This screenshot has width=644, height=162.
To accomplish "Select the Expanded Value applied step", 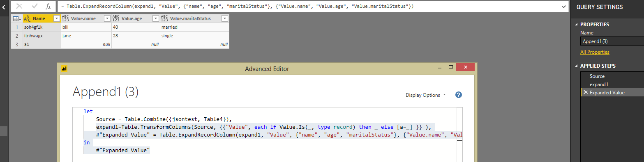I will [x=612, y=93].
